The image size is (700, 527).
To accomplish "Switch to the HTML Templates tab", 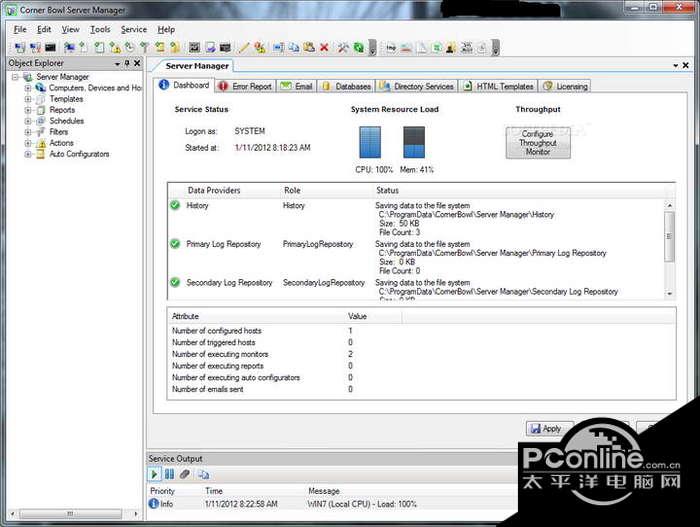I will pyautogui.click(x=498, y=86).
